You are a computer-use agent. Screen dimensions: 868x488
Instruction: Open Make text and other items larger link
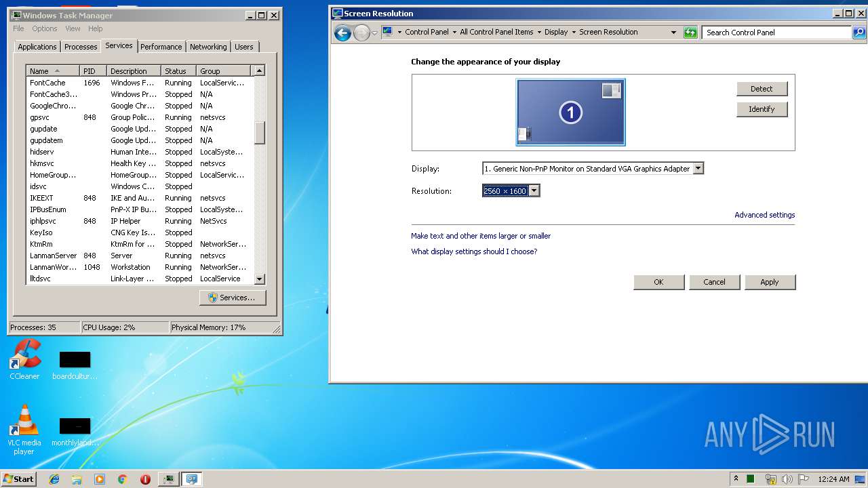coord(481,236)
